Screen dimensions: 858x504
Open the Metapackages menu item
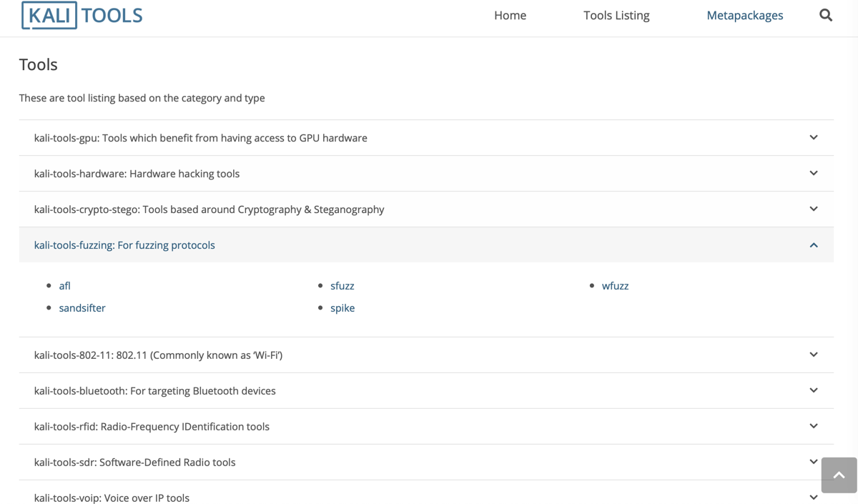744,15
